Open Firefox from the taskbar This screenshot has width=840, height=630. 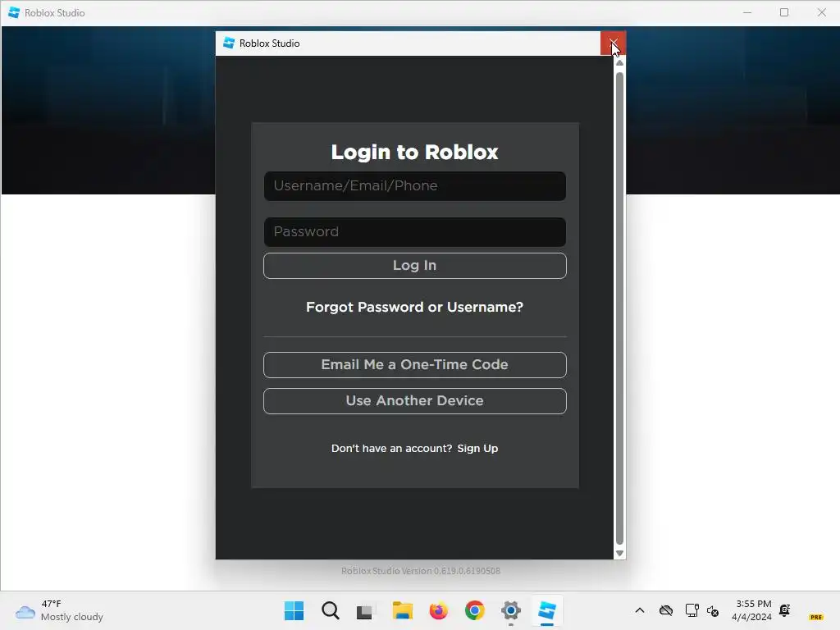tap(438, 610)
